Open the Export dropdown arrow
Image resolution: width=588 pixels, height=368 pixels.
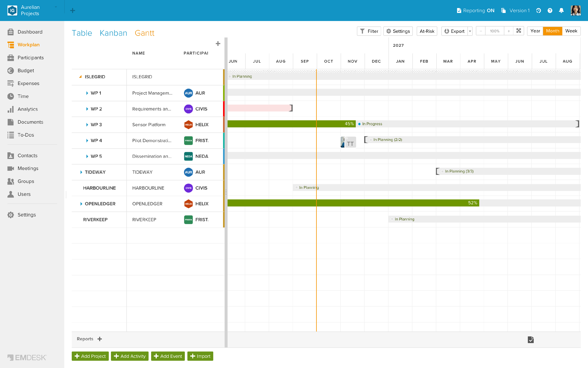[x=470, y=31]
